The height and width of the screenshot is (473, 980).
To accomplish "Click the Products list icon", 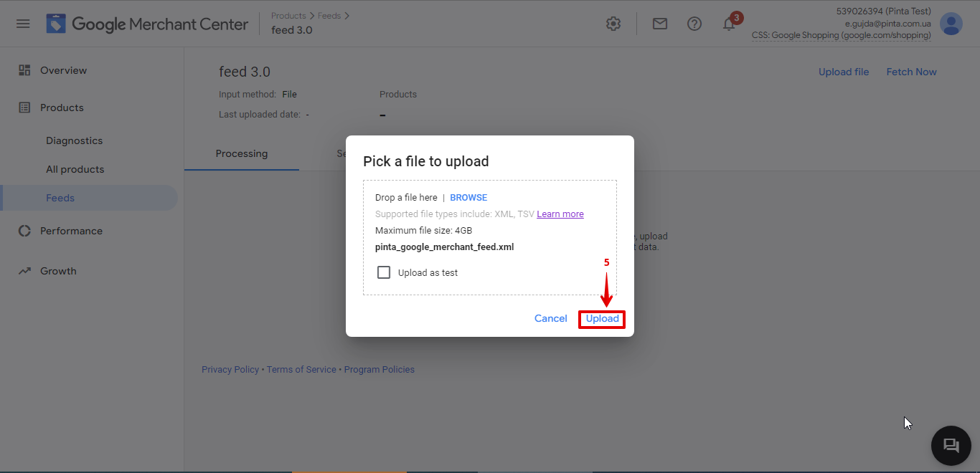I will (x=24, y=107).
